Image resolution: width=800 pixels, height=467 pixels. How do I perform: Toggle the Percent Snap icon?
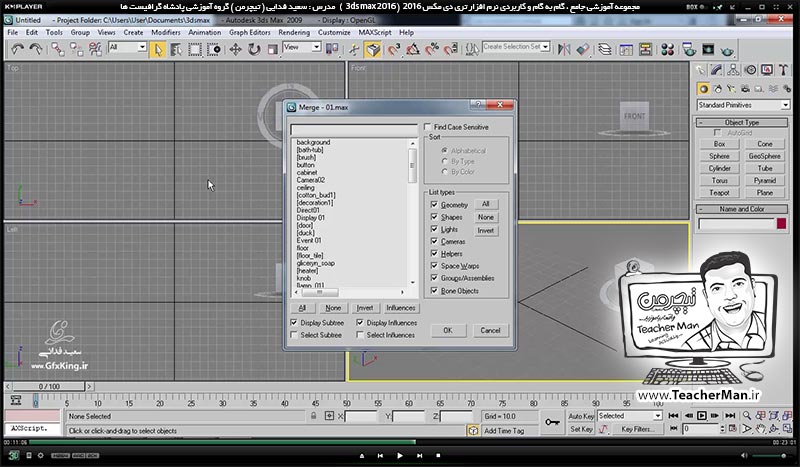coord(432,50)
